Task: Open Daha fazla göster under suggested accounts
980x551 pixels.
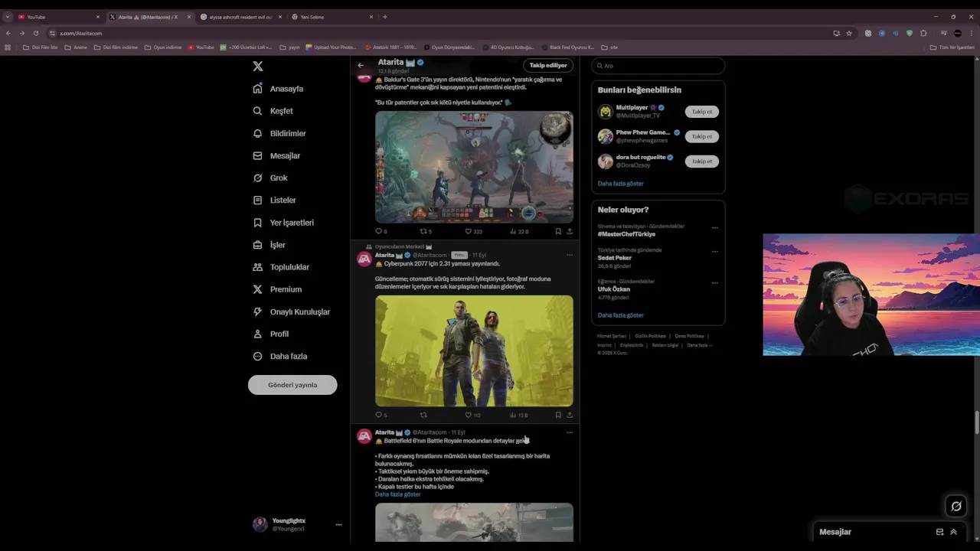Action: tap(621, 184)
